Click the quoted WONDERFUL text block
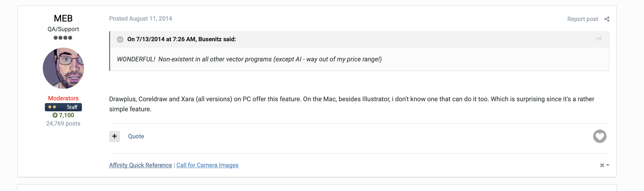 [x=249, y=59]
